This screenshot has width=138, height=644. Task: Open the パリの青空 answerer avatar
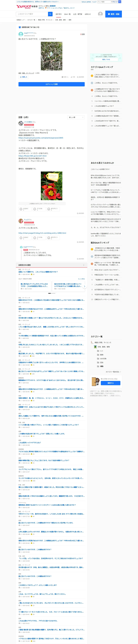click(21, 123)
